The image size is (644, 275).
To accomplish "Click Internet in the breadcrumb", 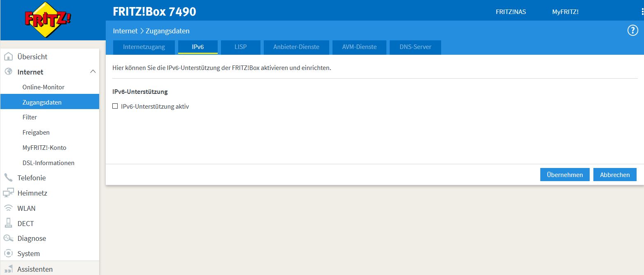I will 125,31.
